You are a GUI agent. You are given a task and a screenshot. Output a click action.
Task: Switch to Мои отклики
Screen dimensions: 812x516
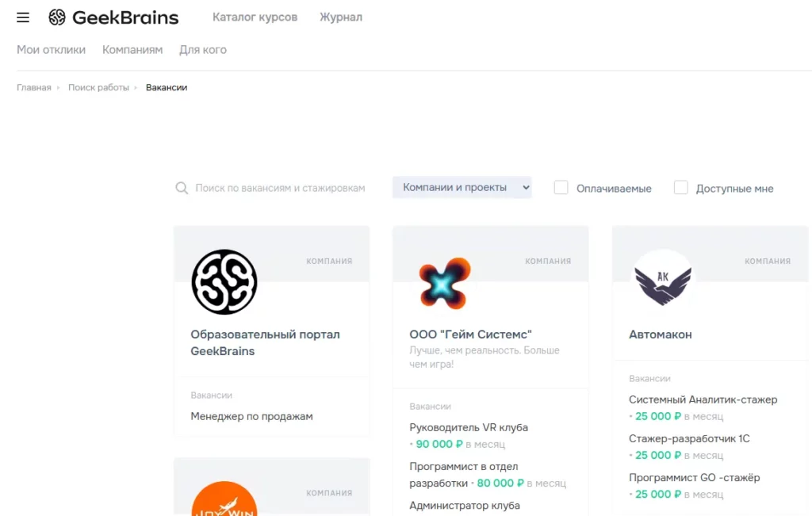tap(51, 49)
